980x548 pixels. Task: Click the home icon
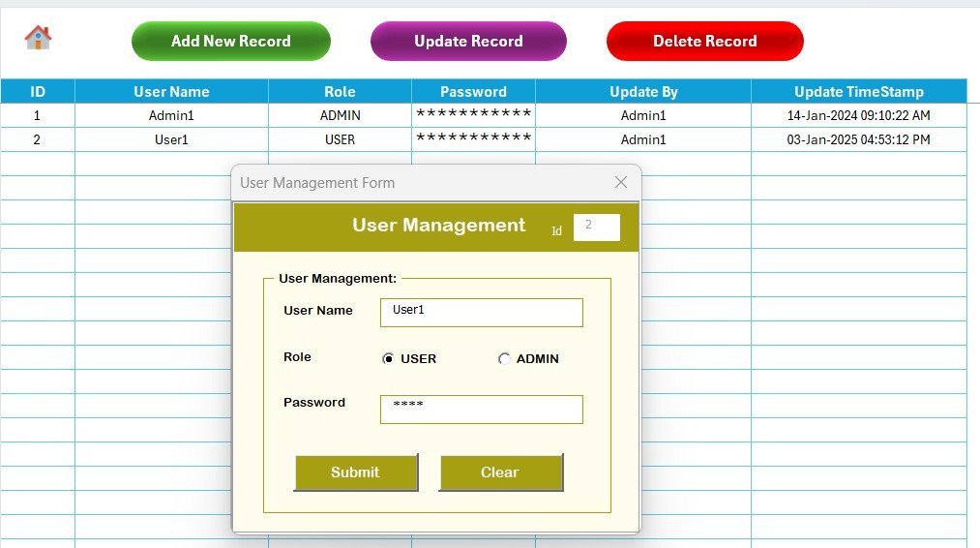[x=38, y=38]
